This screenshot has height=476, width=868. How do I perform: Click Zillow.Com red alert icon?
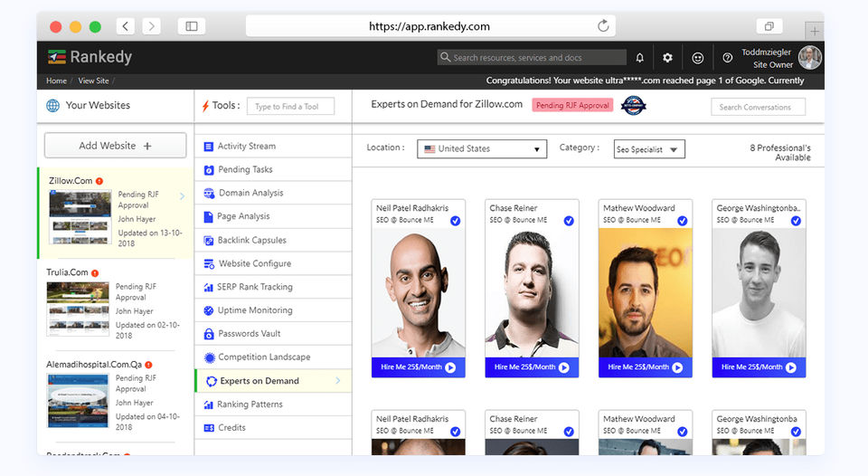(99, 181)
